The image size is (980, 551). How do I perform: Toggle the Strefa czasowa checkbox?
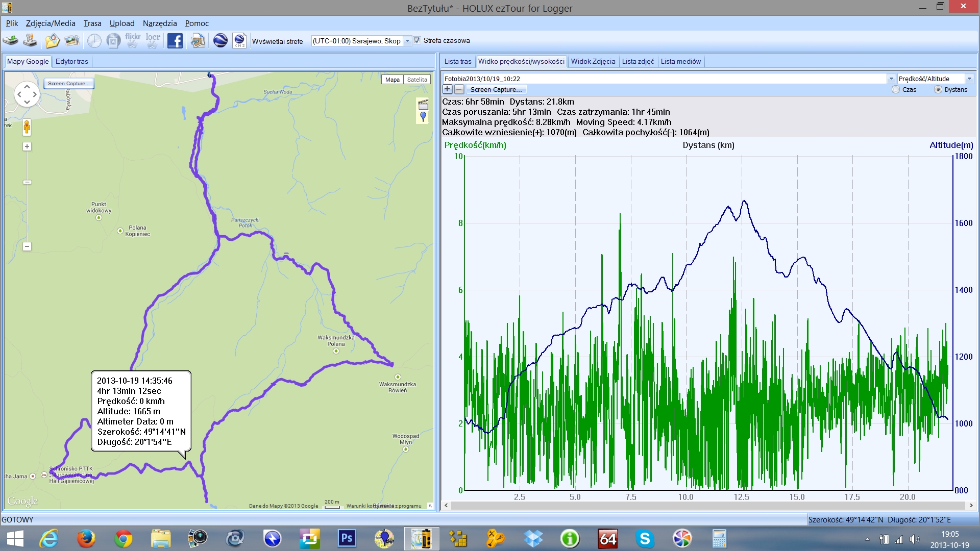coord(417,41)
